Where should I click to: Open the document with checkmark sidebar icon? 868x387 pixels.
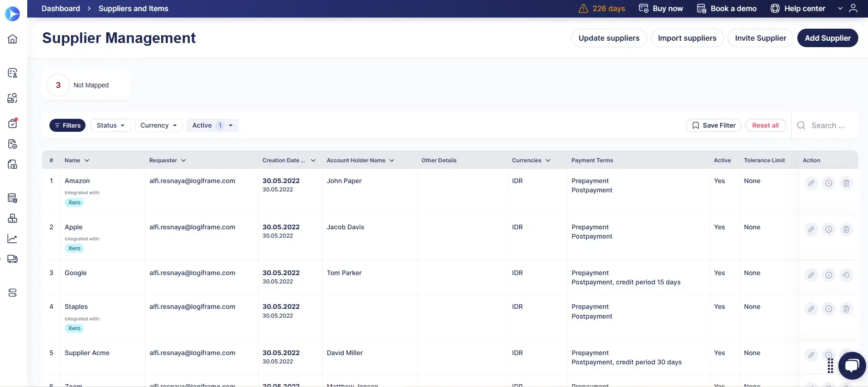(12, 144)
